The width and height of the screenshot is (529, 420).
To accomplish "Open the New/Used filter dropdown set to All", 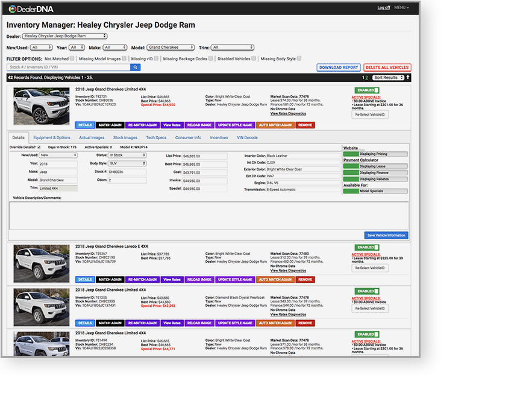I will (x=41, y=48).
